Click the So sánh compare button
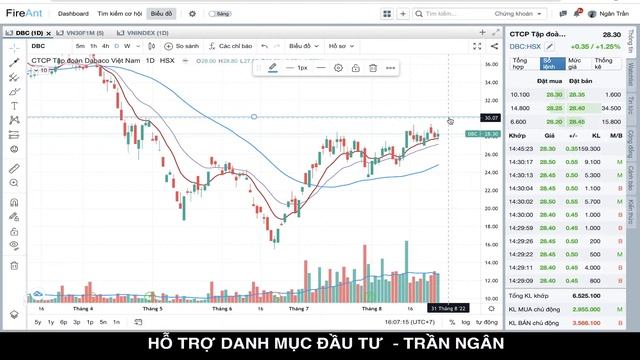 pos(182,46)
